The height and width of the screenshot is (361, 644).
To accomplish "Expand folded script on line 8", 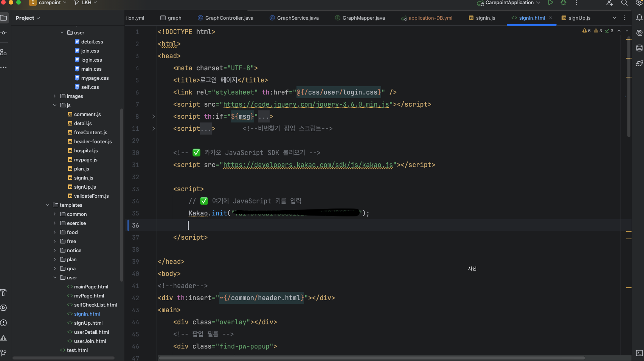I will [x=154, y=116].
